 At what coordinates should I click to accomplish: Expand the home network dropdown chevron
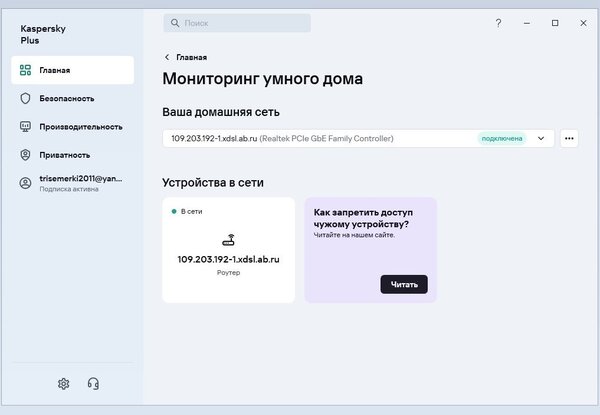pyautogui.click(x=541, y=138)
